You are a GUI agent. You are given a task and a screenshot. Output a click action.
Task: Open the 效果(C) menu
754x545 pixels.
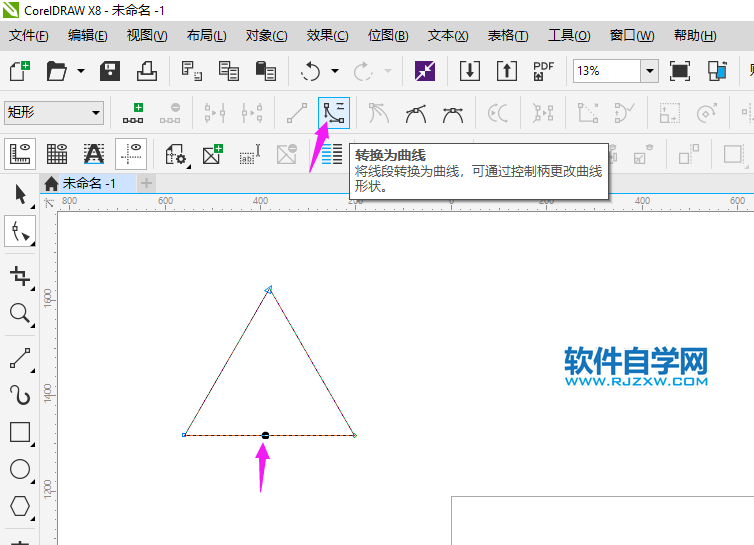pos(327,35)
